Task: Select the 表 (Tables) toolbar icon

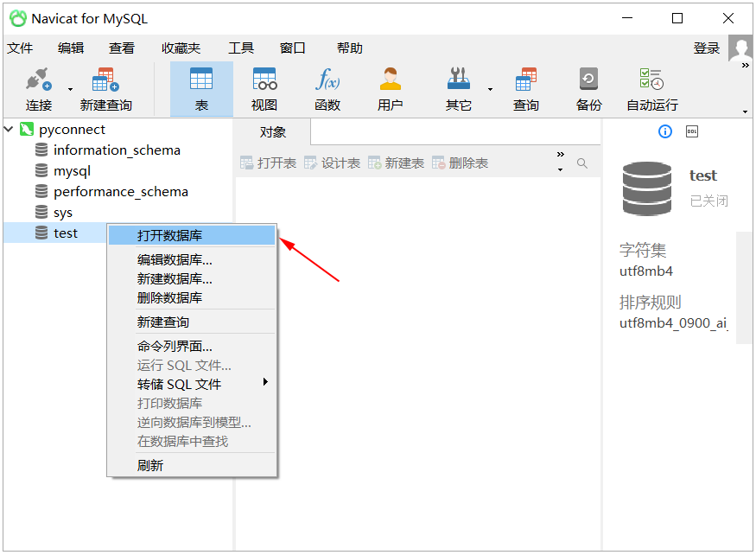Action: click(x=200, y=89)
